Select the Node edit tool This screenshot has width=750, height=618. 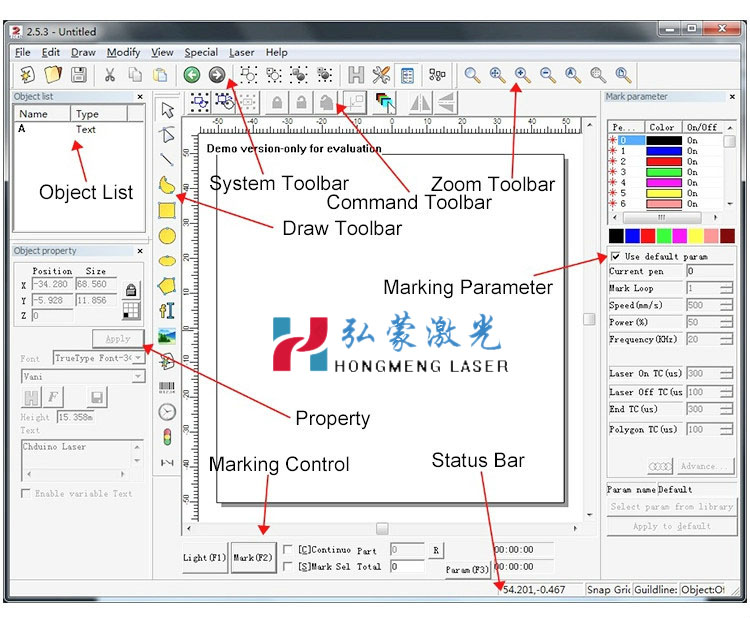pos(167,135)
